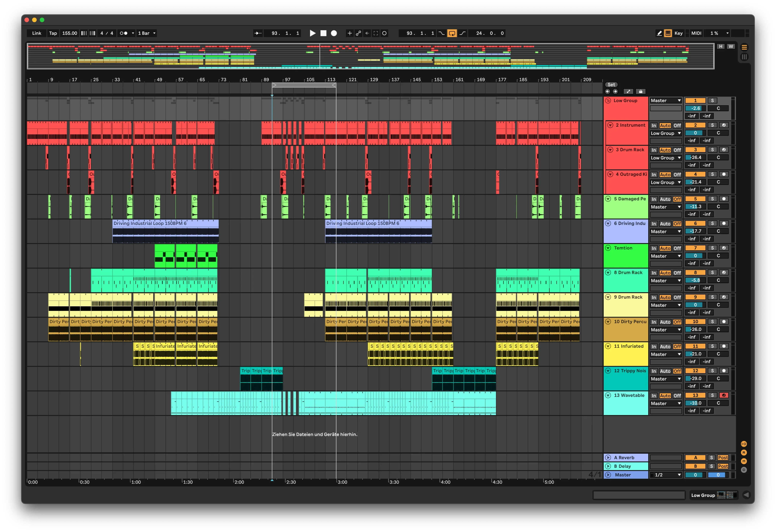Open the quantization 1 Bar menu
Image resolution: width=776 pixels, height=532 pixels.
tap(147, 33)
